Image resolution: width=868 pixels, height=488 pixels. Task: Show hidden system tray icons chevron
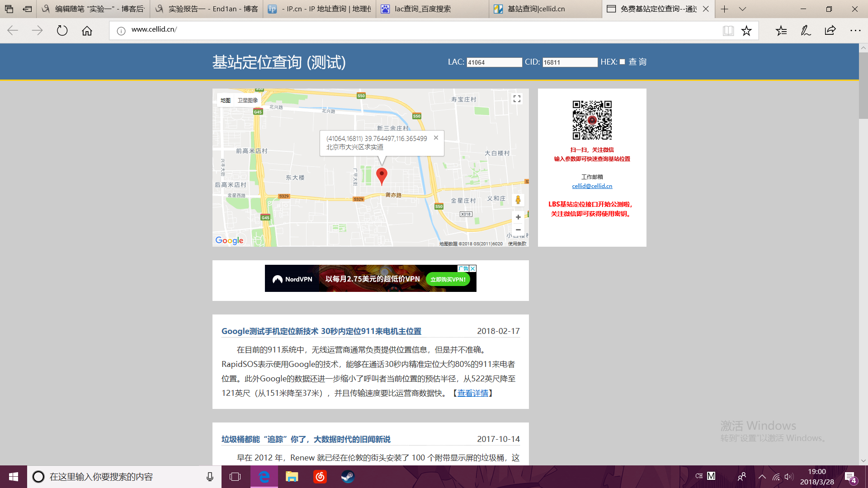click(762, 477)
